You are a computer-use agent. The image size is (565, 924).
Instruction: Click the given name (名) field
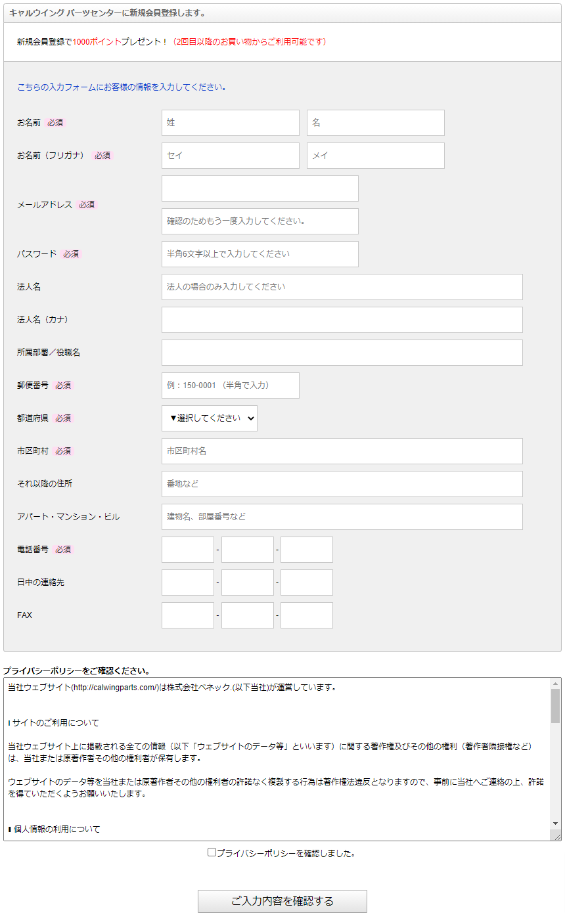click(x=376, y=123)
